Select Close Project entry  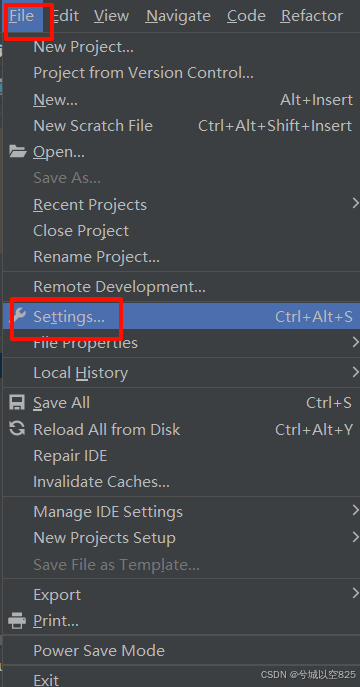coord(180,230)
